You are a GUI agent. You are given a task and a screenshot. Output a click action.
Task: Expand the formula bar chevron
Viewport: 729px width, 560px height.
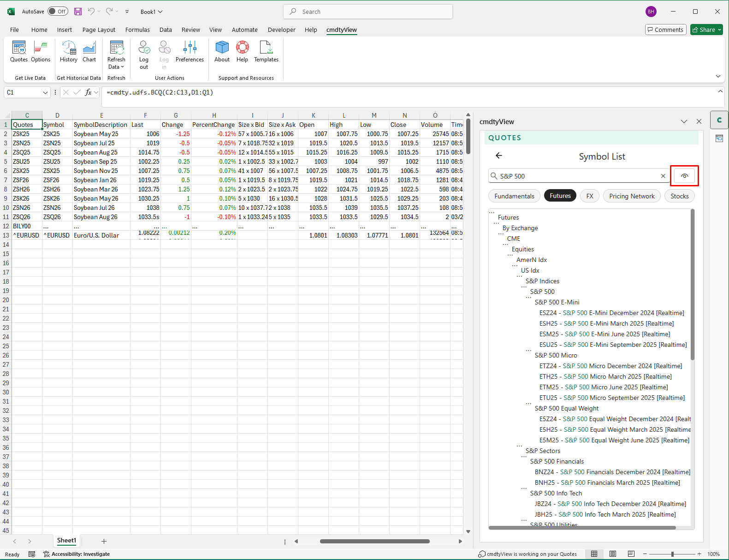pyautogui.click(x=720, y=91)
